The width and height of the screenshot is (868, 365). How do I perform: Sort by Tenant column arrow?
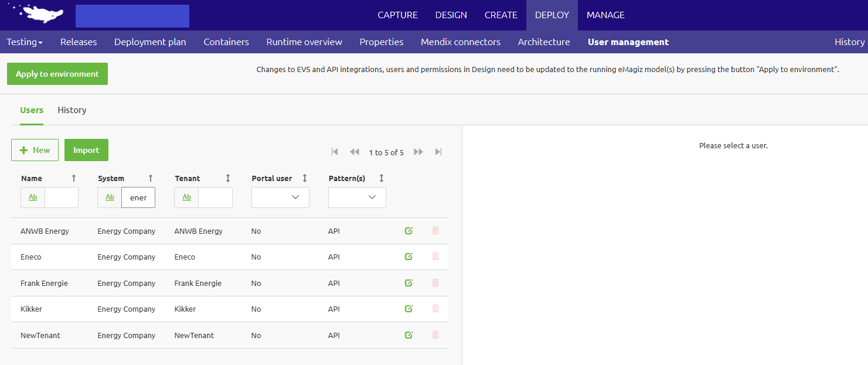coord(228,178)
